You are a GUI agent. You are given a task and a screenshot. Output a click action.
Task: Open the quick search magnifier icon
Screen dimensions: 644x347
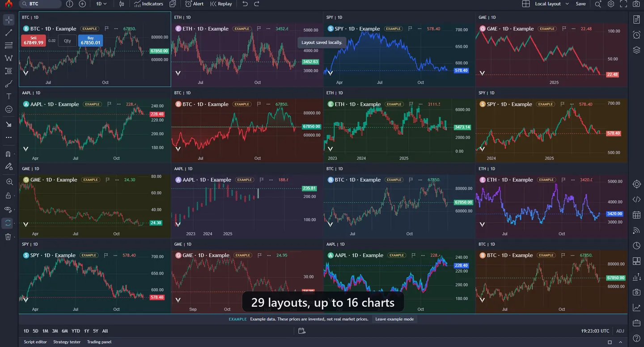pyautogui.click(x=598, y=4)
